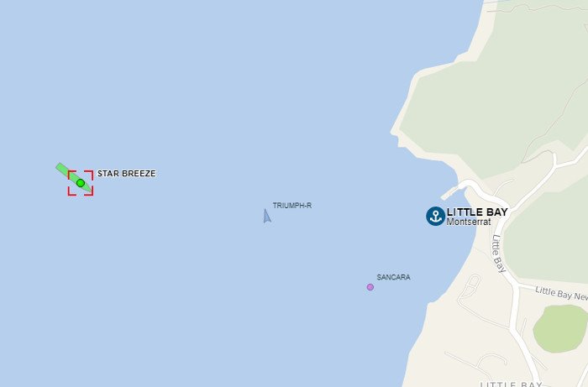This screenshot has width=588, height=387.
Task: Click the TRIUMPH-R vessel name label
Action: [292, 206]
